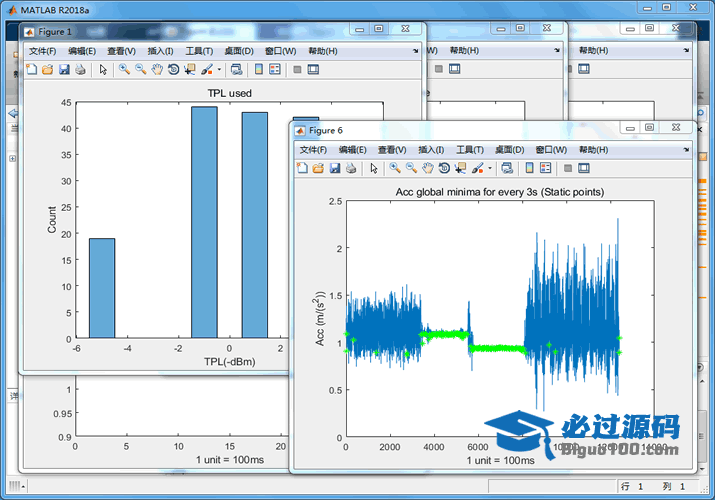The image size is (715, 500).
Task: Toggle Zoom In mode in Figure 6
Action: [395, 168]
